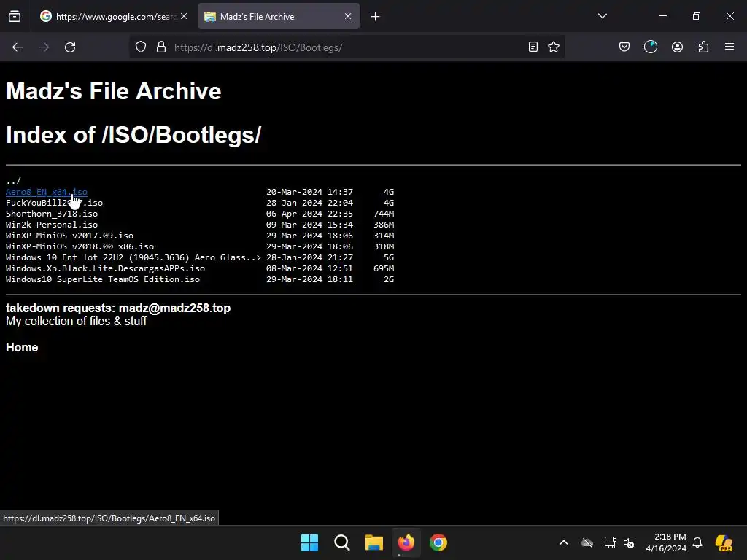The width and height of the screenshot is (747, 560).
Task: Open clock showing 2:18 PM
Action: pos(666,542)
